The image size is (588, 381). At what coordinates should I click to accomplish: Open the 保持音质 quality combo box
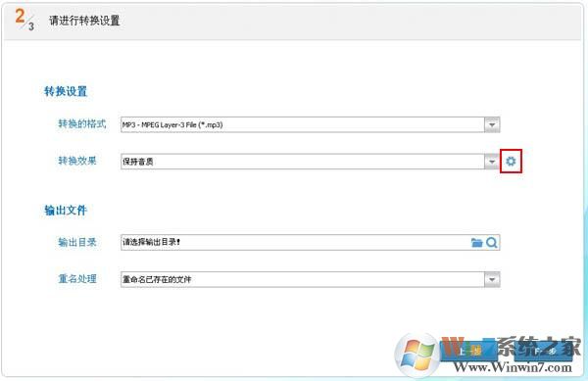tap(310, 162)
